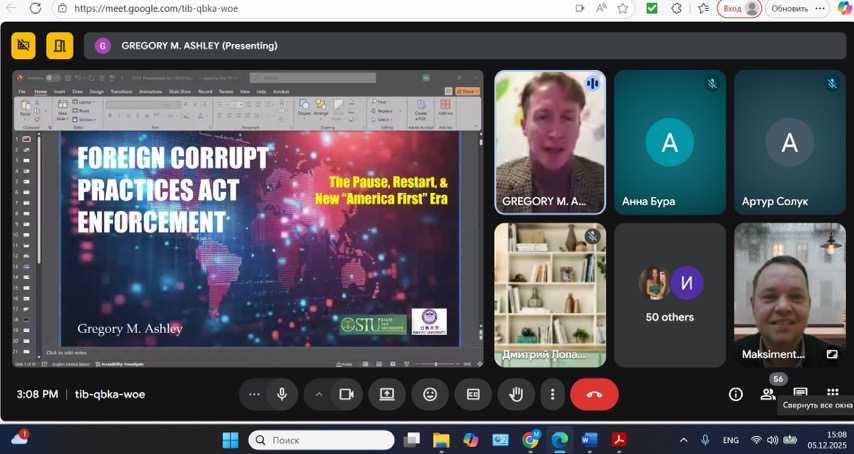Click the first yellow icon at top left

pyautogui.click(x=25, y=45)
